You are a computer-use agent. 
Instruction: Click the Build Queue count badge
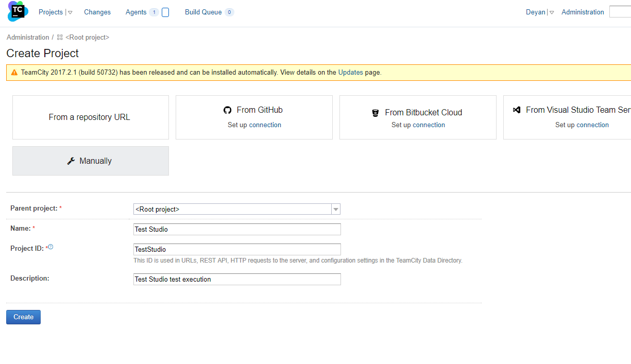pos(229,12)
